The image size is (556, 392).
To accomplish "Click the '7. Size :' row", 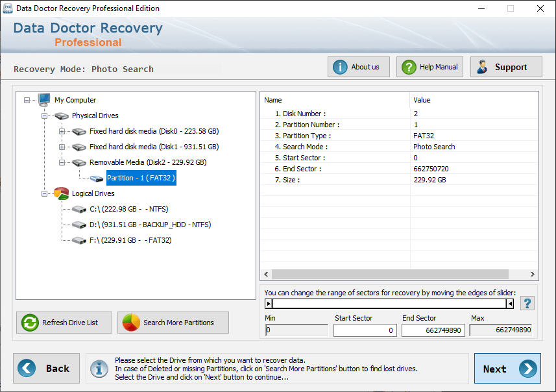I will [x=399, y=180].
